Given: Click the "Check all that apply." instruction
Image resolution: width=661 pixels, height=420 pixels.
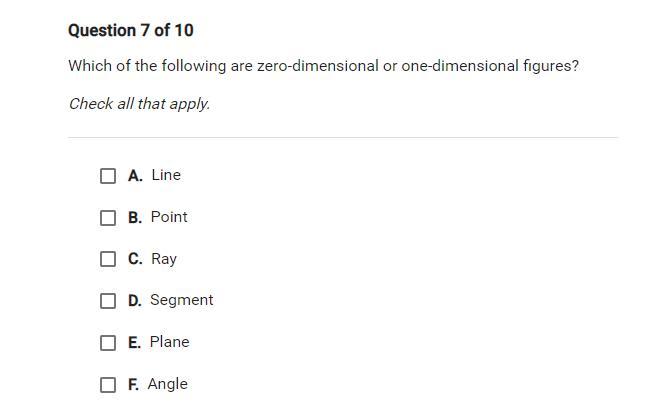Looking at the screenshot, I should point(139,103).
